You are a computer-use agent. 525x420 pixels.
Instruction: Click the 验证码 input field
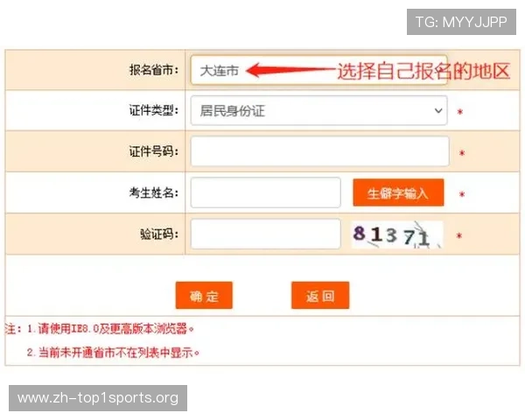click(x=265, y=234)
